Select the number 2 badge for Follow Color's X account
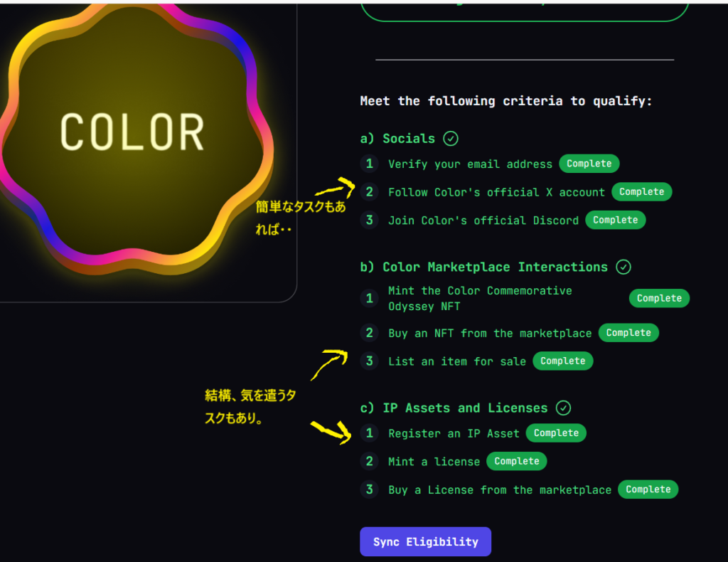 [x=370, y=192]
